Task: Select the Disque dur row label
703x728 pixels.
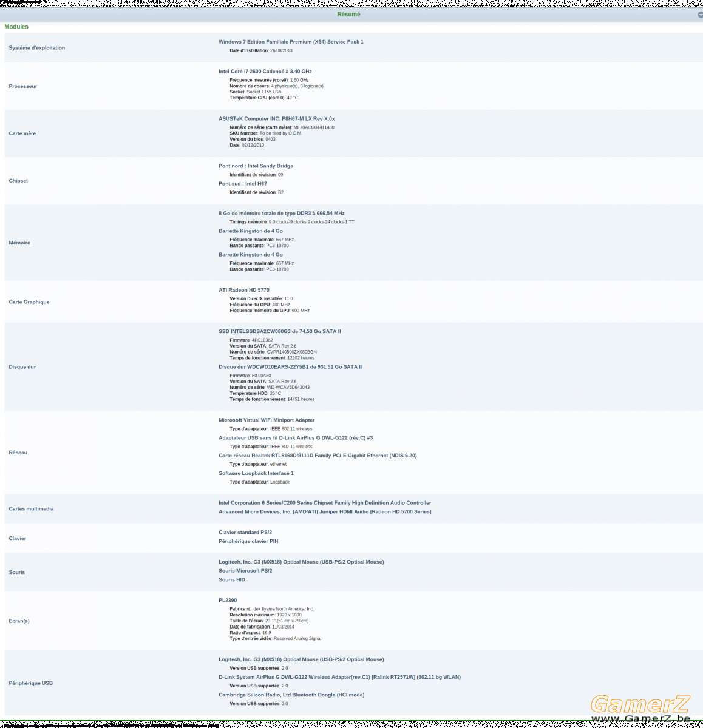Action: tap(22, 367)
